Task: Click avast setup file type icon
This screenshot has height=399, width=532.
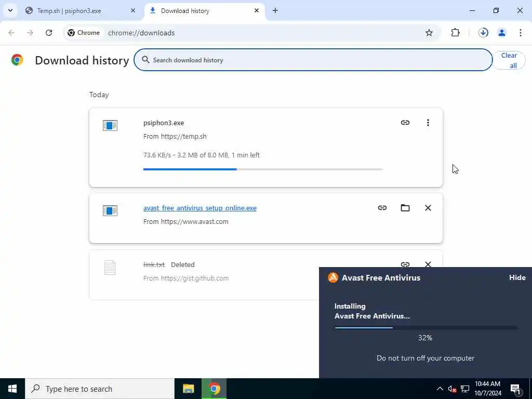Action: coord(110,211)
